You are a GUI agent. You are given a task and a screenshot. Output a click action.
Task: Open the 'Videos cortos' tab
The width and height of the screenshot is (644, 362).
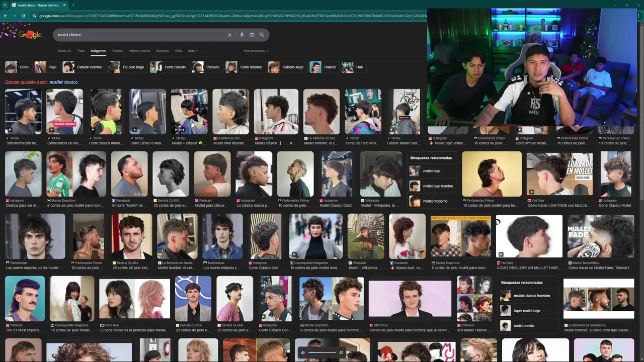(x=139, y=51)
